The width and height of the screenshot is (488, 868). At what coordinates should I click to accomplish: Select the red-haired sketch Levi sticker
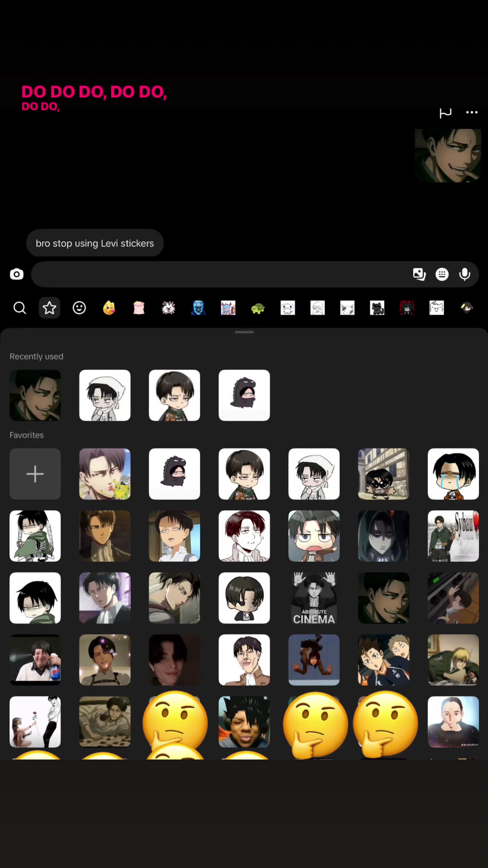[244, 536]
